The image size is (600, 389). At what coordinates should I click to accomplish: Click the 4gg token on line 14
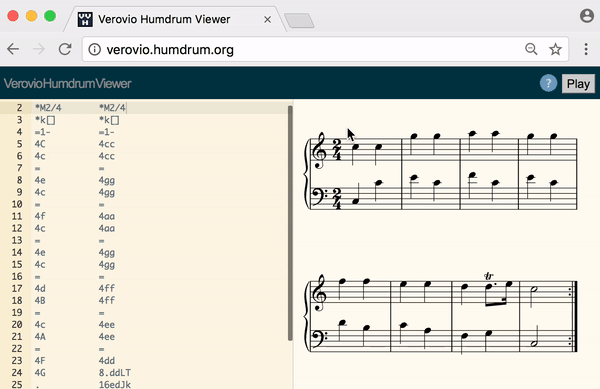click(106, 252)
